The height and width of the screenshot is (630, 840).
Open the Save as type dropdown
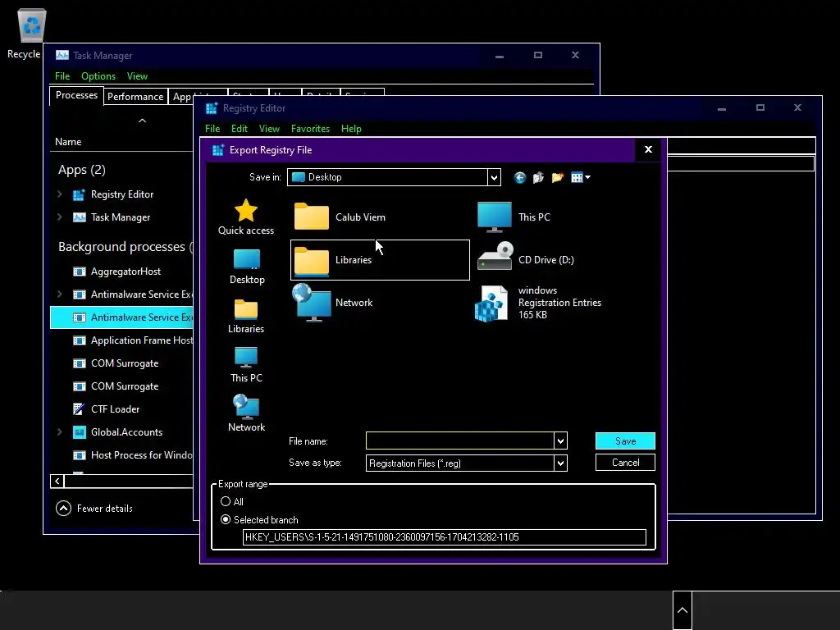pos(560,463)
